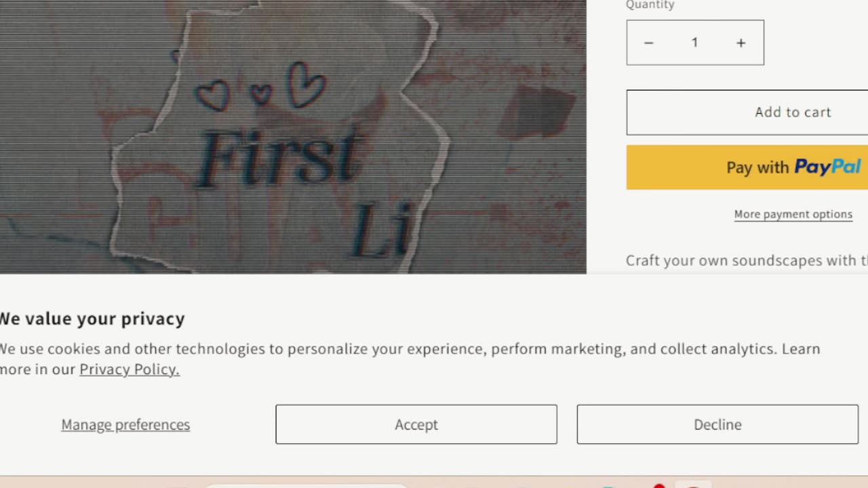This screenshot has width=868, height=488.
Task: Select the quantity number field
Action: 694,43
